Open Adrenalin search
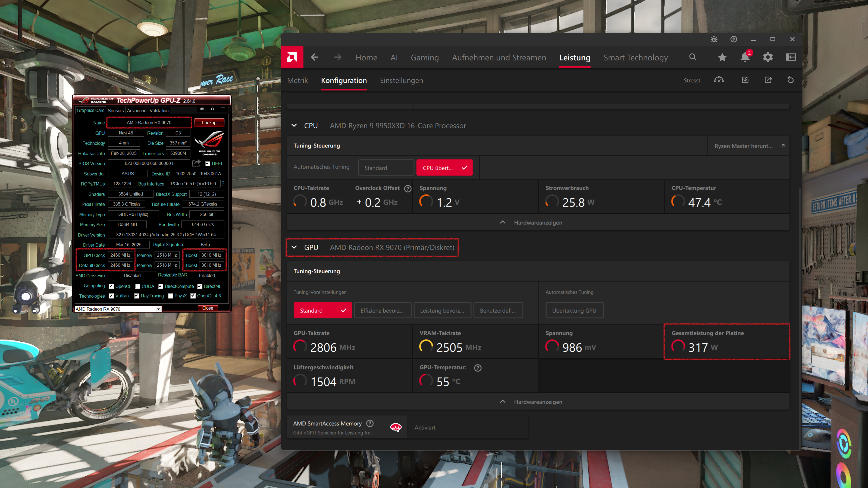This screenshot has width=868, height=488. pos(693,57)
